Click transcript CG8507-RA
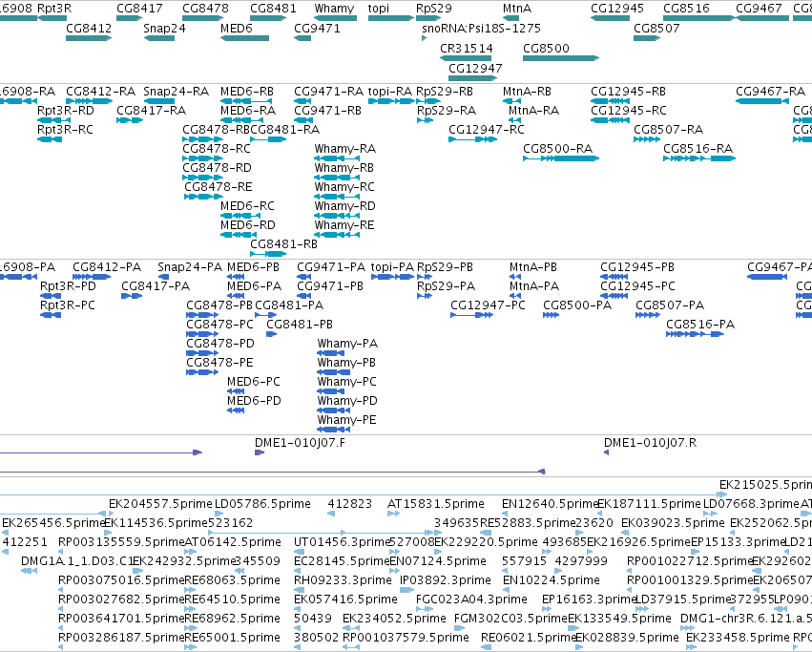 pyautogui.click(x=668, y=130)
